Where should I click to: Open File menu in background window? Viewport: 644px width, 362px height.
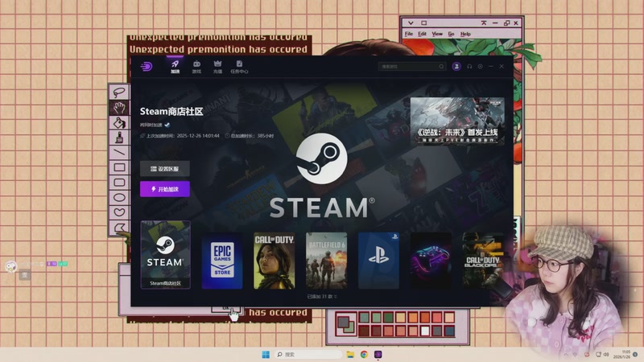coord(409,34)
